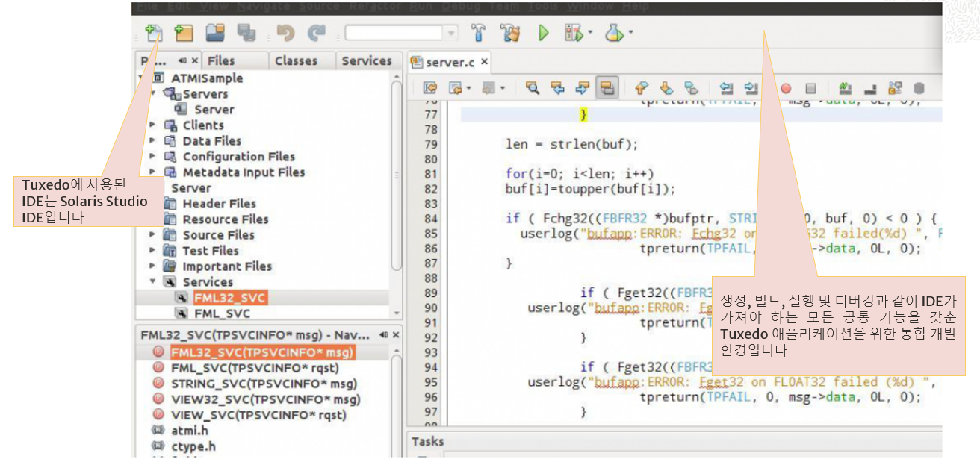Close the server.c editor tab
Image resolution: width=980 pixels, height=465 pixels.
pyautogui.click(x=484, y=63)
